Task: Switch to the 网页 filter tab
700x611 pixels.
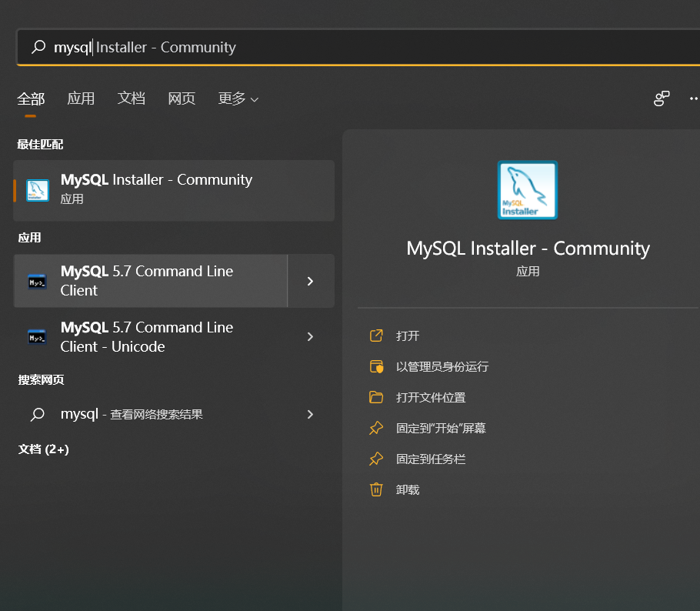Action: [x=182, y=98]
